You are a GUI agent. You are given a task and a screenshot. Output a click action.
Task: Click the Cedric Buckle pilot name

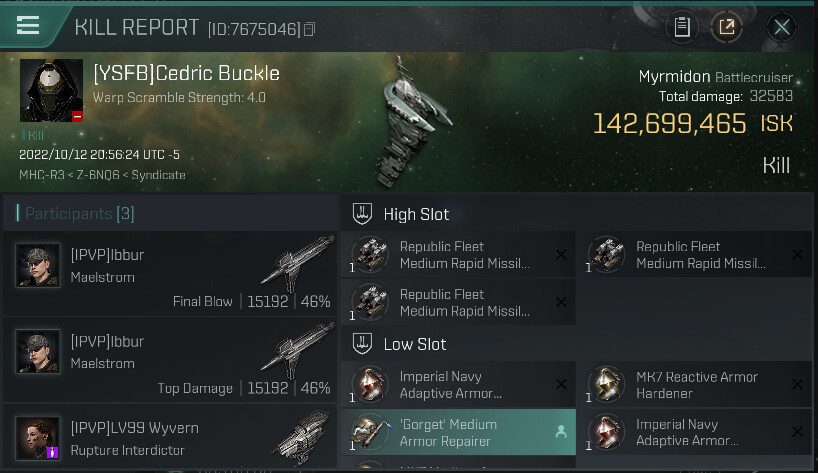186,73
